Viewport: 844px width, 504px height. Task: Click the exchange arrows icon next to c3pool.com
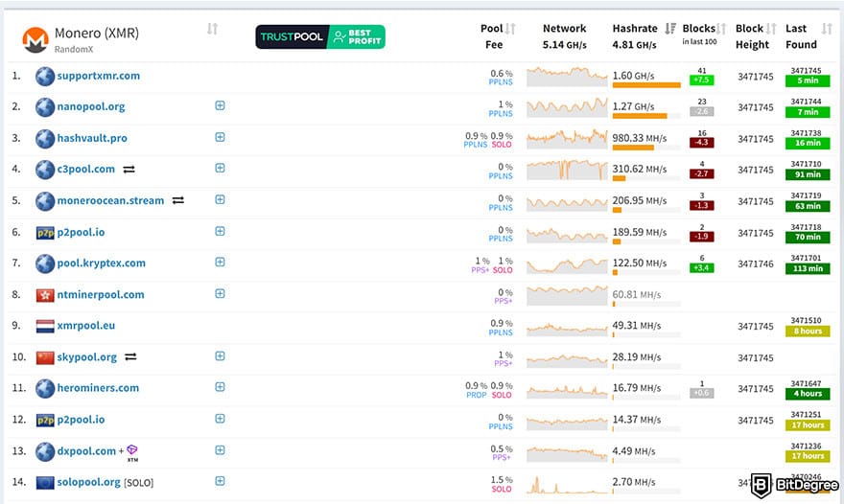point(129,170)
